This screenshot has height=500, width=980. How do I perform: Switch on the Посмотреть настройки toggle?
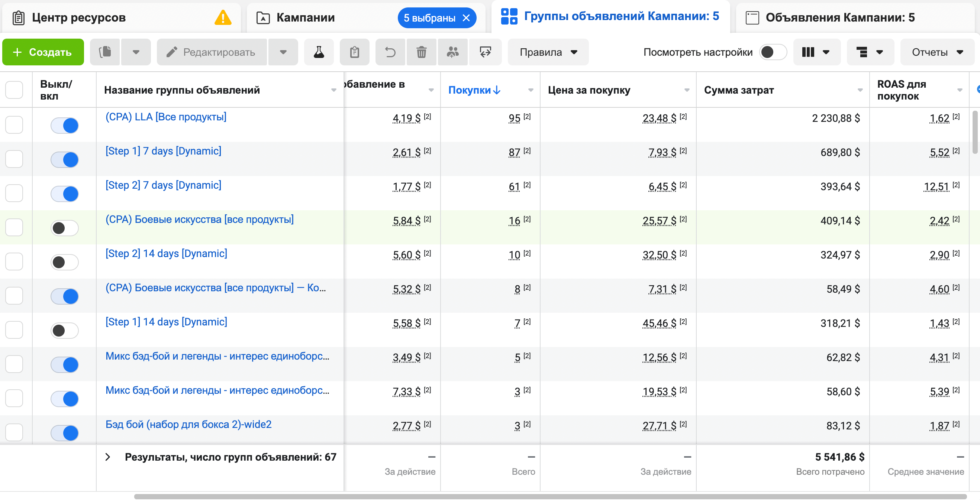[x=773, y=52]
